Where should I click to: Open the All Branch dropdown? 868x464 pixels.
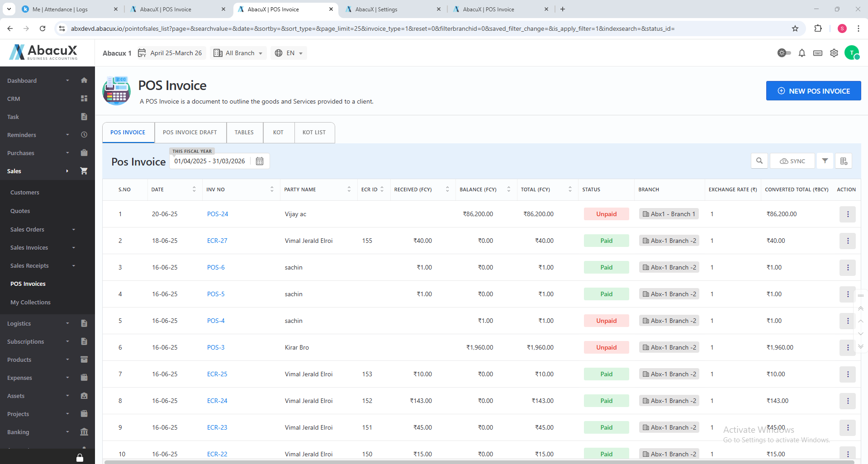[238, 53]
